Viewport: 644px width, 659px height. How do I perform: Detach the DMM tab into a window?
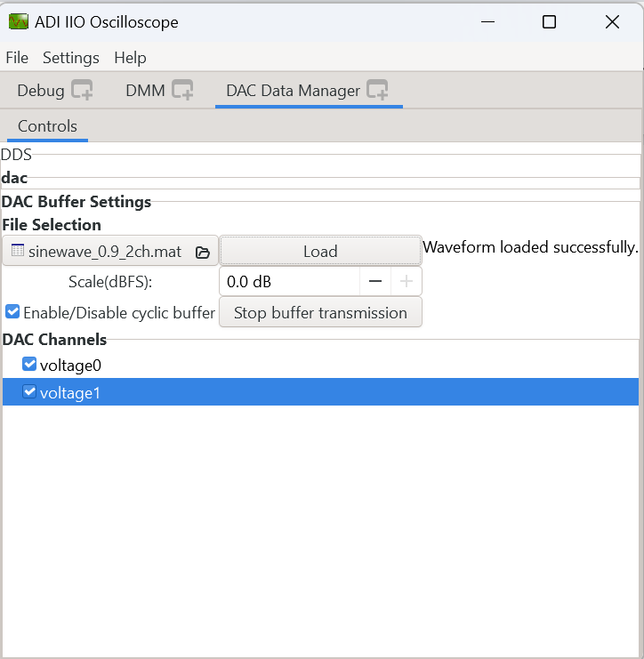tap(182, 90)
